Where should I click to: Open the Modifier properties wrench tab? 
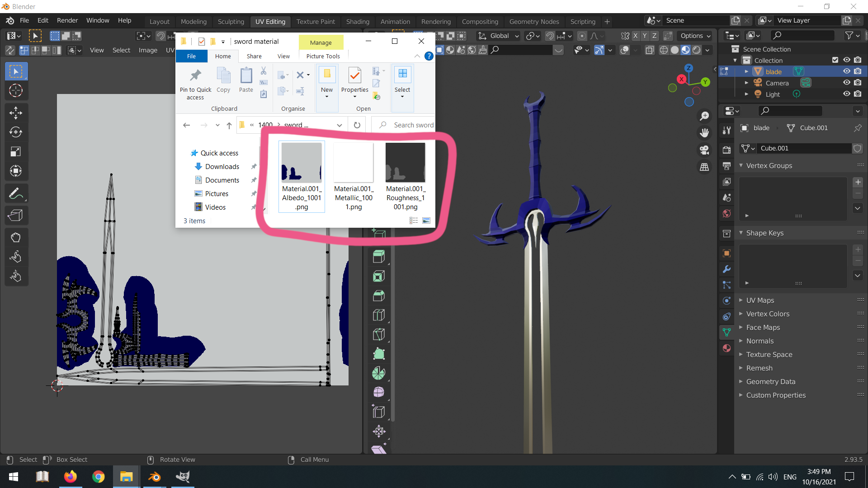click(x=726, y=269)
